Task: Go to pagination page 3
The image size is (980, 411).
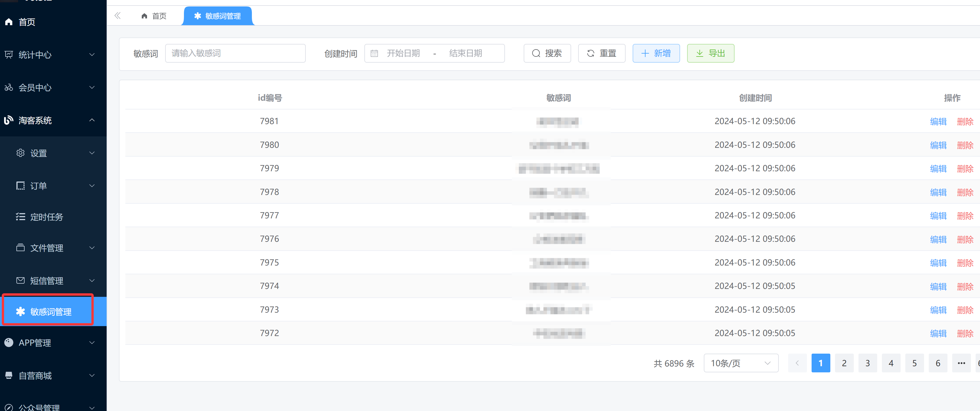Action: click(x=868, y=363)
